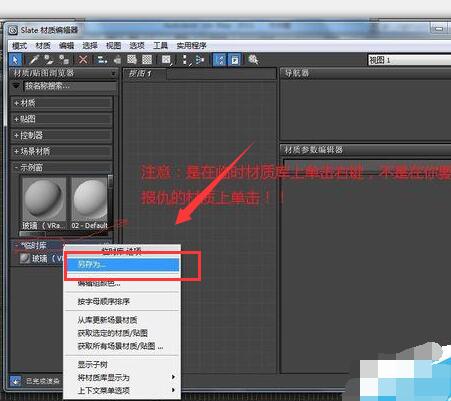451x401 pixels.
Task: Select the 玻璃 material in 临时库
Action: coord(42,259)
